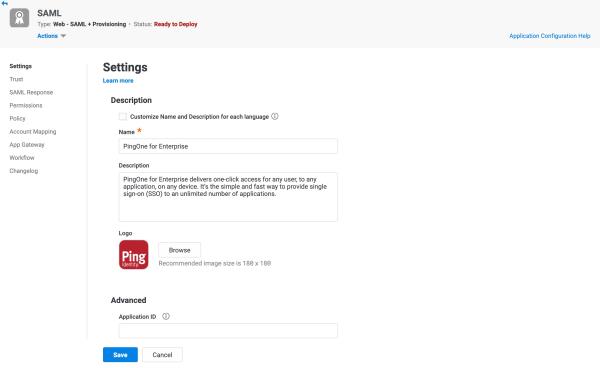Switch to the Policy section
The height and width of the screenshot is (368, 600).
click(17, 118)
